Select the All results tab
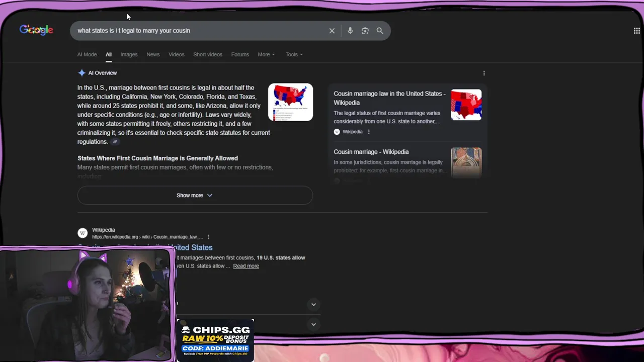The image size is (644, 362). (x=109, y=54)
